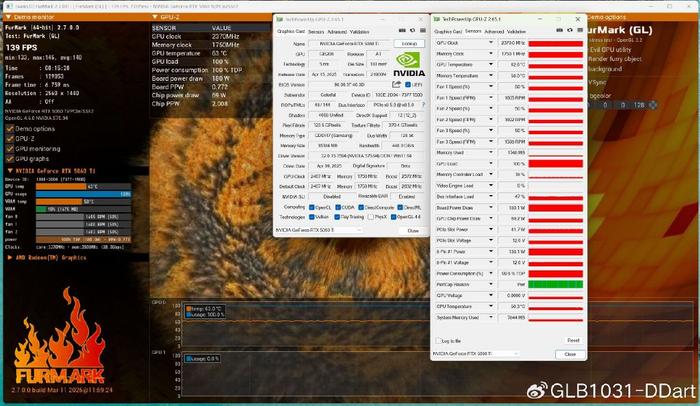
Task: Click Close in the Graphics Card window
Action: (x=413, y=230)
